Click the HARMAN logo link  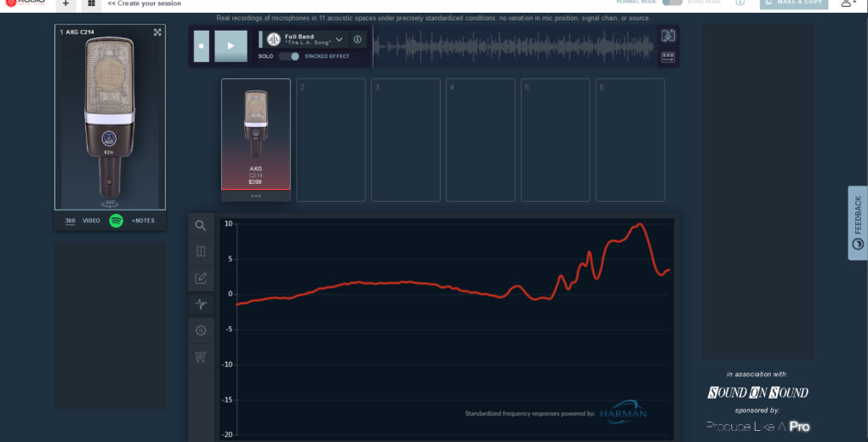pos(623,413)
